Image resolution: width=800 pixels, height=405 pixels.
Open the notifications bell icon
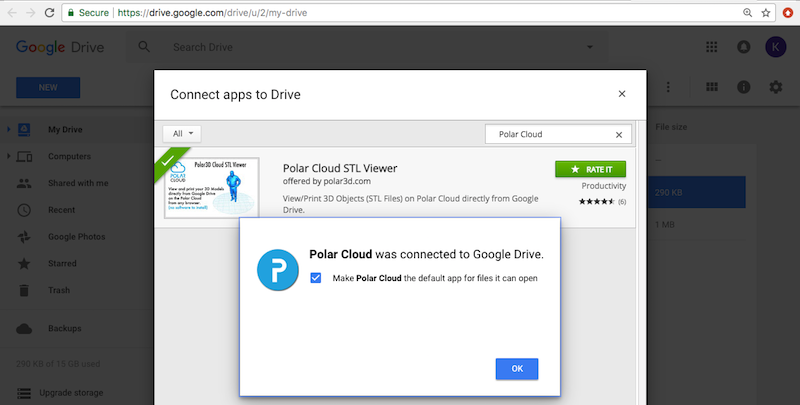[744, 47]
